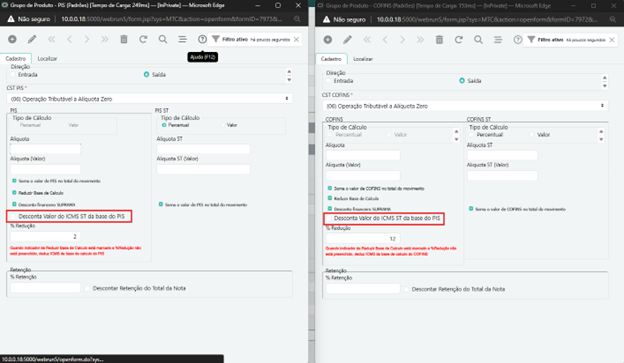Click the refresh icon in COFINS window
Screen dimensions: 624x363
459,39
